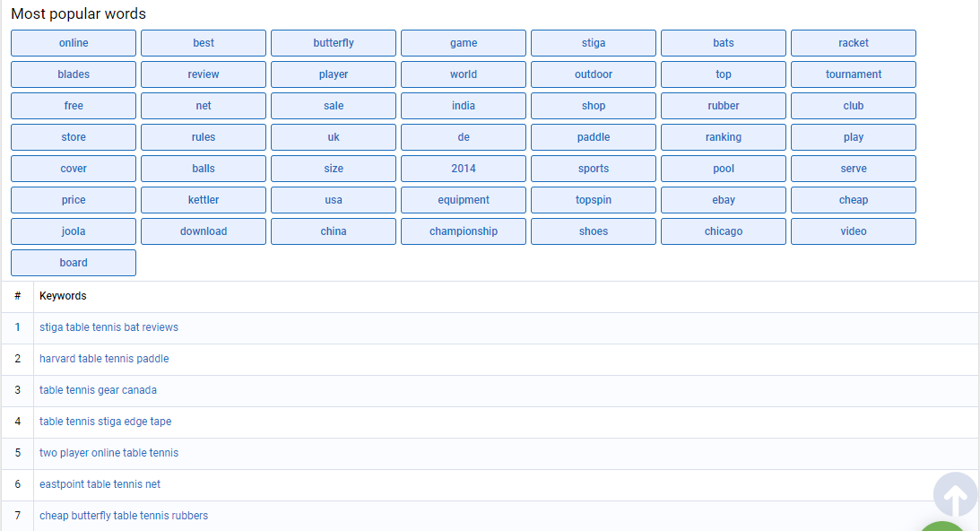The height and width of the screenshot is (531, 980).
Task: Select the "topspin" word button
Action: pyautogui.click(x=594, y=200)
